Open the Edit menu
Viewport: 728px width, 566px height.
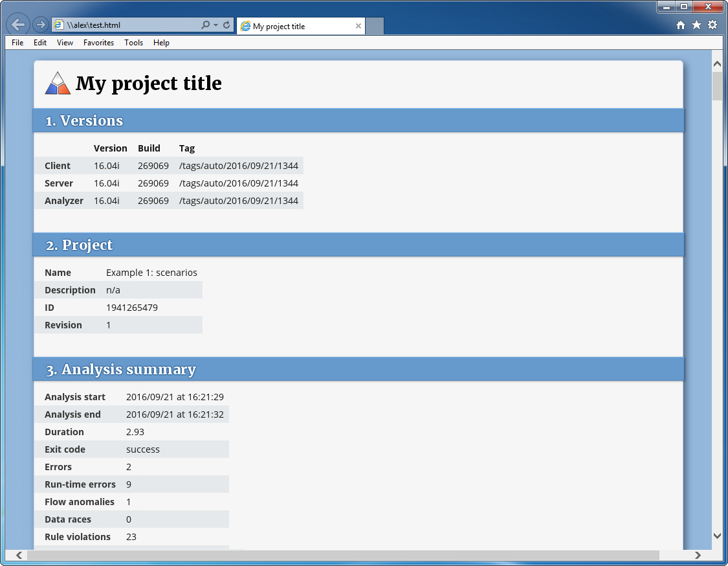[40, 43]
